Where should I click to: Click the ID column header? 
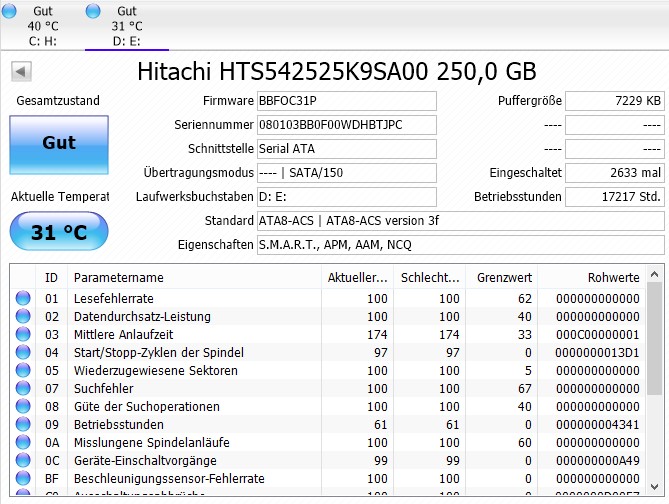pos(51,277)
